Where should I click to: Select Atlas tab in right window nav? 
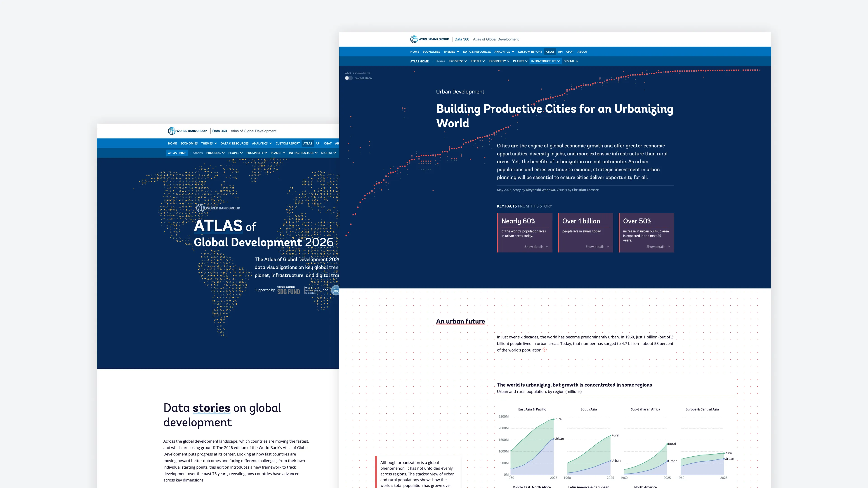point(550,52)
